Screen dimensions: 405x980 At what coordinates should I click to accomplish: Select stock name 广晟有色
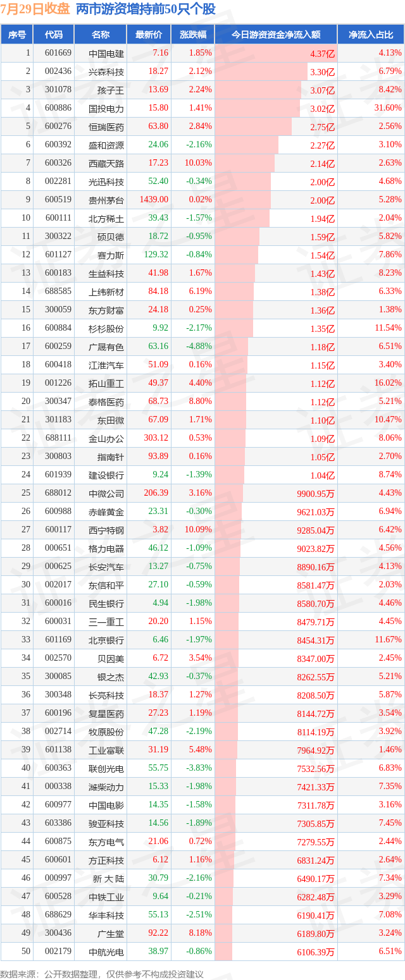pos(106,347)
